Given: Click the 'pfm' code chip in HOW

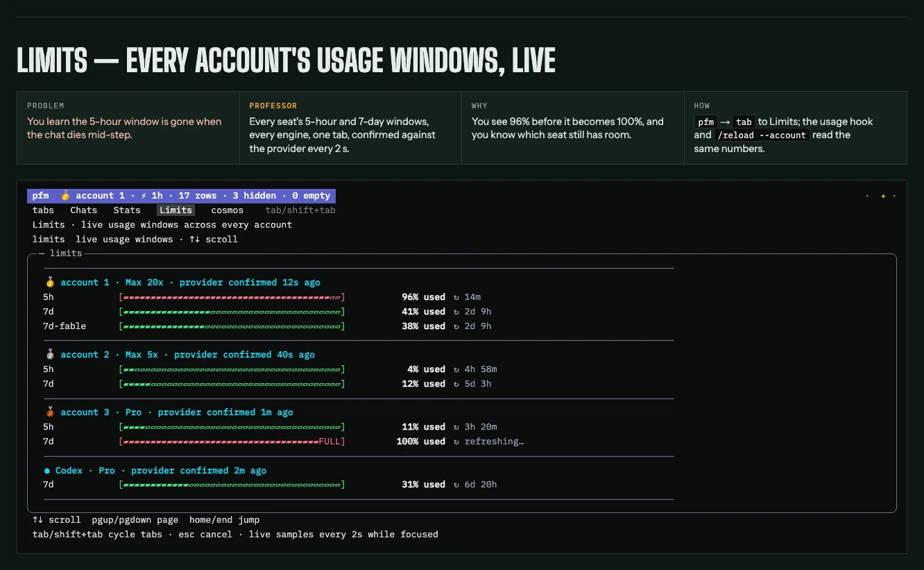Looking at the screenshot, I should [705, 121].
